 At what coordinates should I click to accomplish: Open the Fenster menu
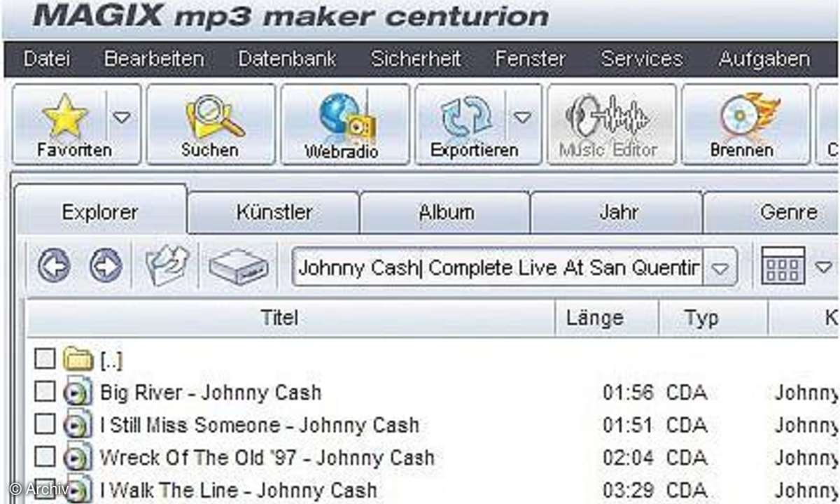coord(530,59)
